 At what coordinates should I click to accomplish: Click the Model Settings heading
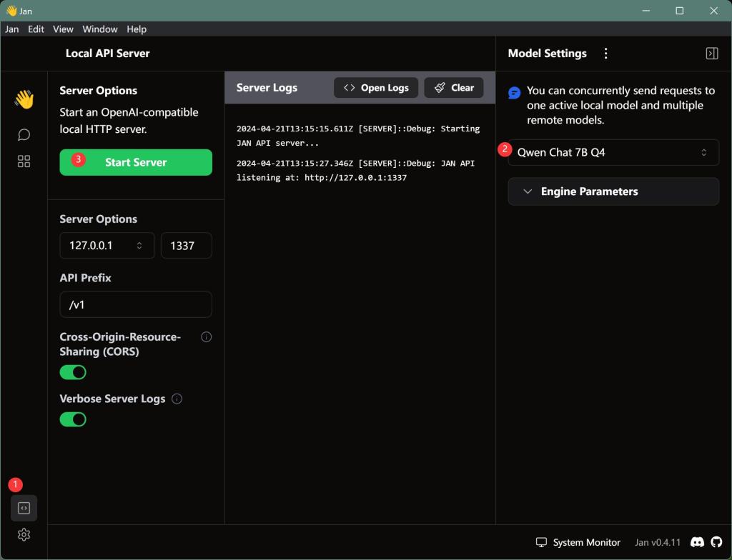[547, 53]
